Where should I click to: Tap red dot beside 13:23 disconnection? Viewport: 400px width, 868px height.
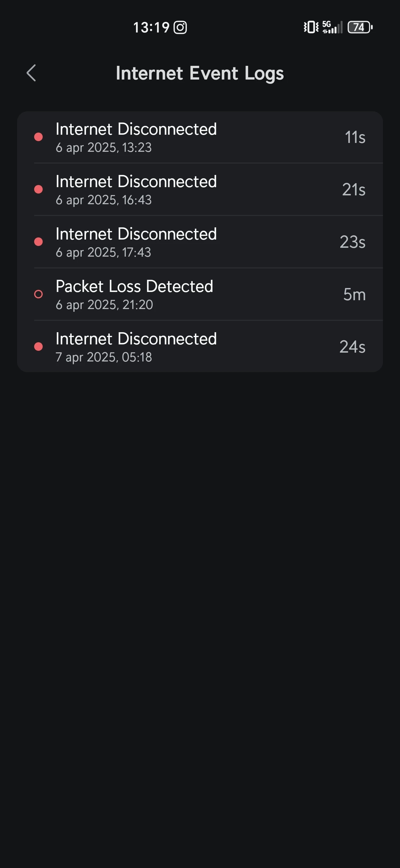(x=38, y=137)
